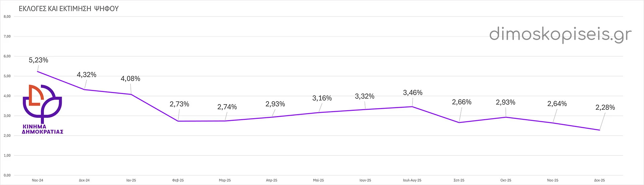Click the Δεκ-25 axis label
This screenshot has height=185, width=644.
[x=599, y=180]
